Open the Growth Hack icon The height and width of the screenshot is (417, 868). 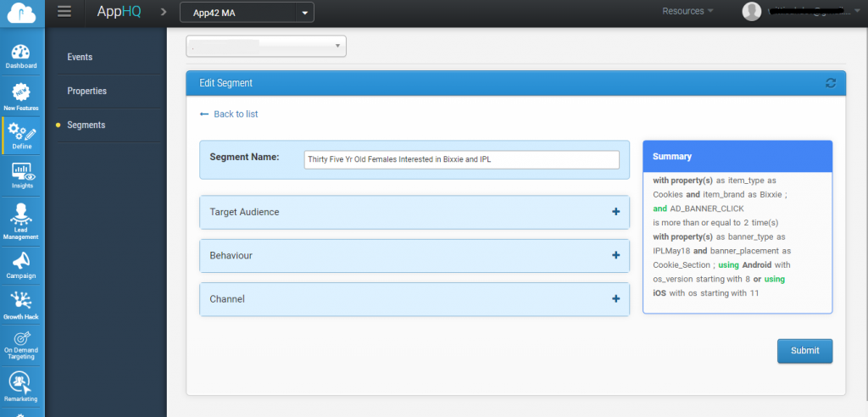21,303
